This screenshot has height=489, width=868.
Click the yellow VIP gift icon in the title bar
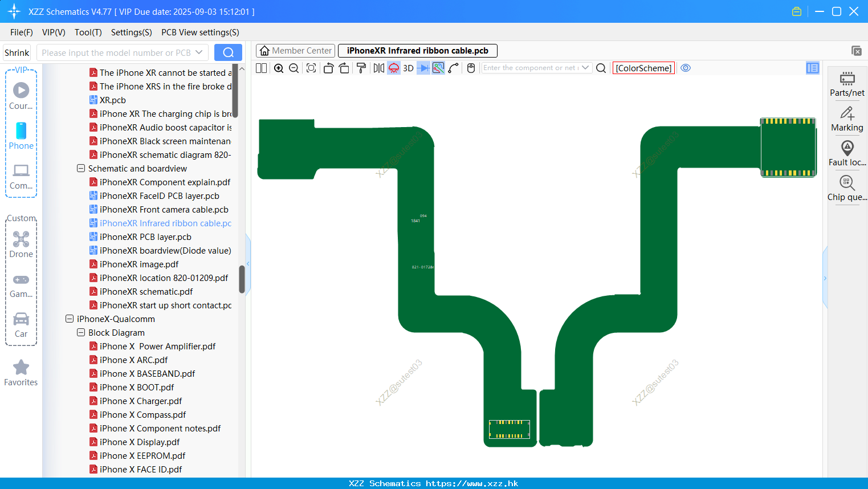pyautogui.click(x=797, y=11)
